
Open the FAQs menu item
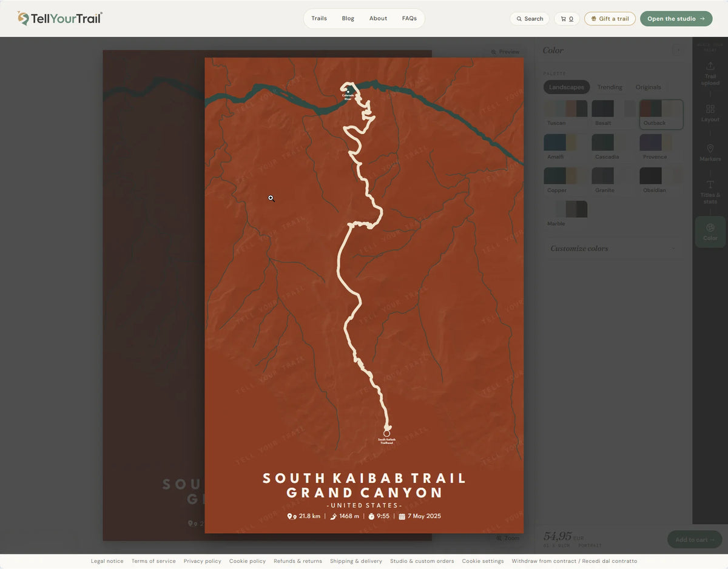coord(409,18)
